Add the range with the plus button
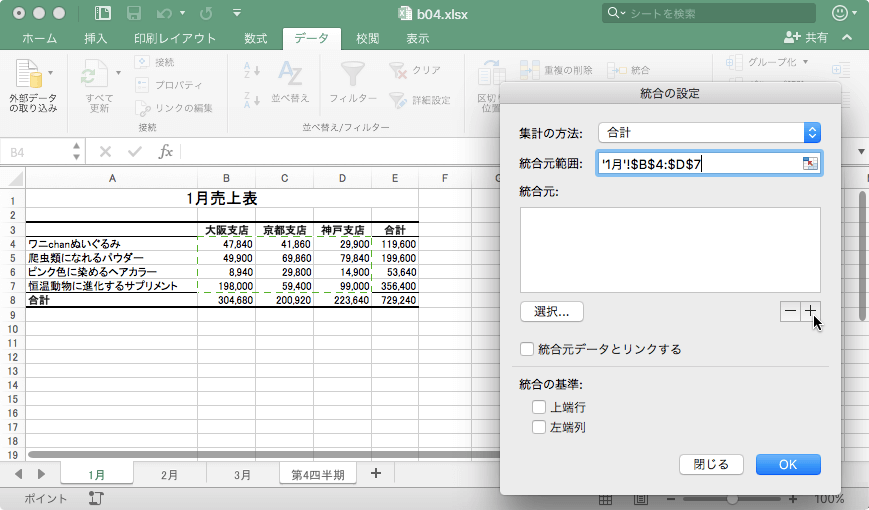The image size is (869, 510). pyautogui.click(x=810, y=311)
